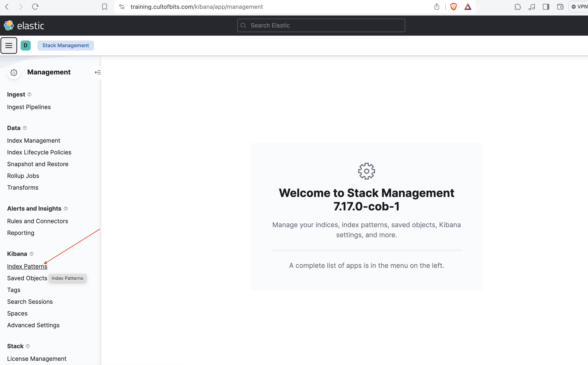Screen dimensions: 588x365
Task: Focus the Search Elastic field
Action: tap(321, 25)
